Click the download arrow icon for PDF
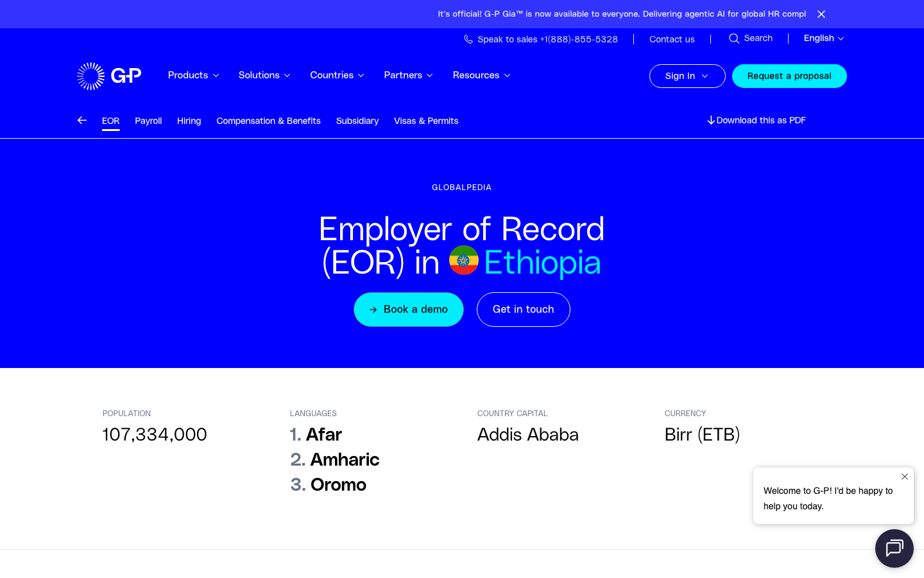The width and height of the screenshot is (924, 578). coord(711,120)
